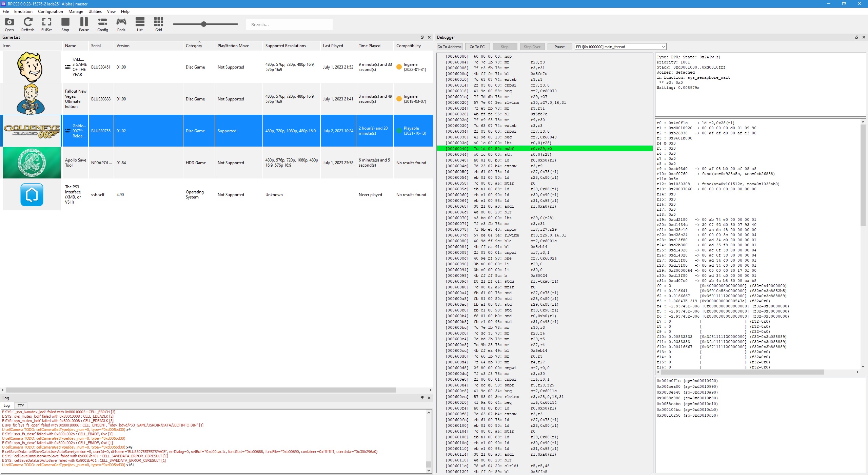
Task: Click register panel horizontal scrollbar
Action: pos(742,372)
